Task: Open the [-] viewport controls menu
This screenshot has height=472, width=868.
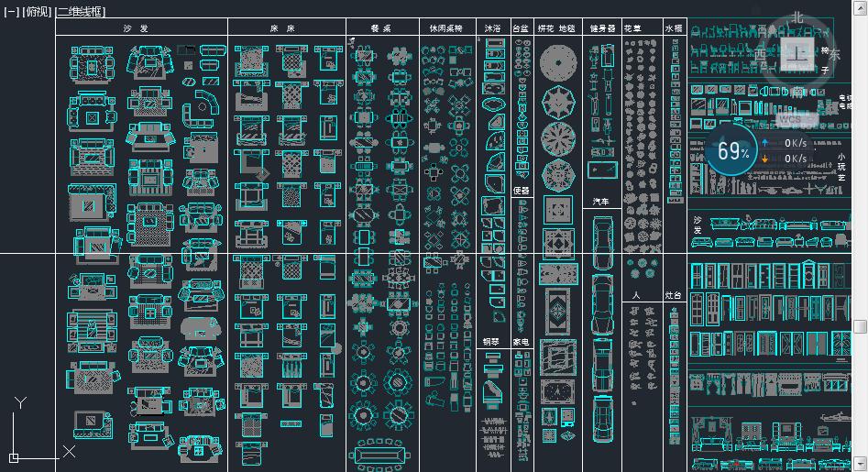Action: 11,11
